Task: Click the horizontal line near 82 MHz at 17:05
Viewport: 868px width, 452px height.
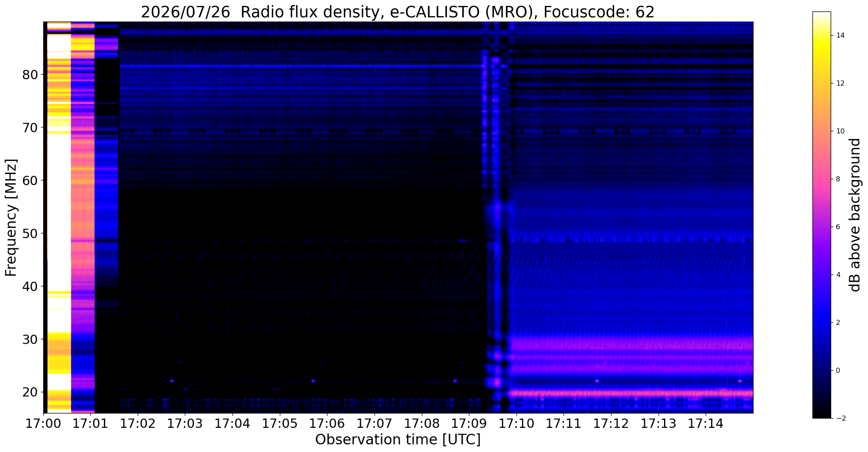Action: [x=280, y=66]
